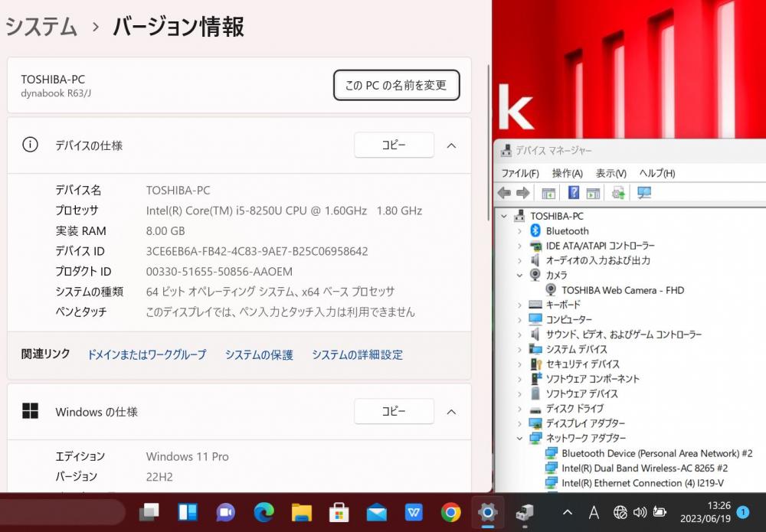
Task: Collapse the ネットワーク アダプター node arrow
Action: [x=520, y=439]
